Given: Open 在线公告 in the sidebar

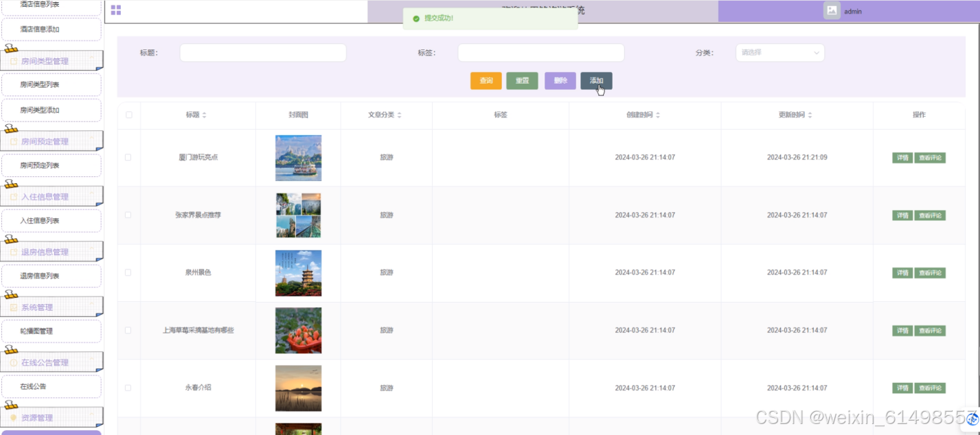Looking at the screenshot, I should coord(52,386).
